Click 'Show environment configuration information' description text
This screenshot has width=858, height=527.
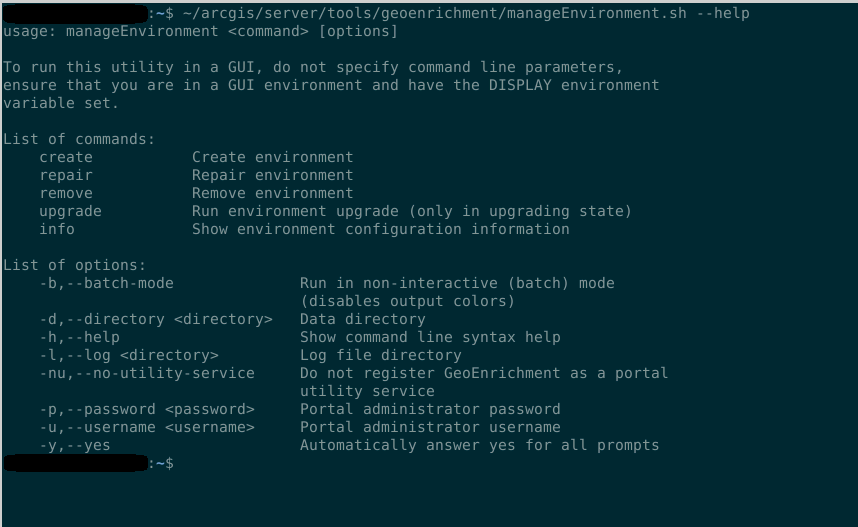[380, 229]
